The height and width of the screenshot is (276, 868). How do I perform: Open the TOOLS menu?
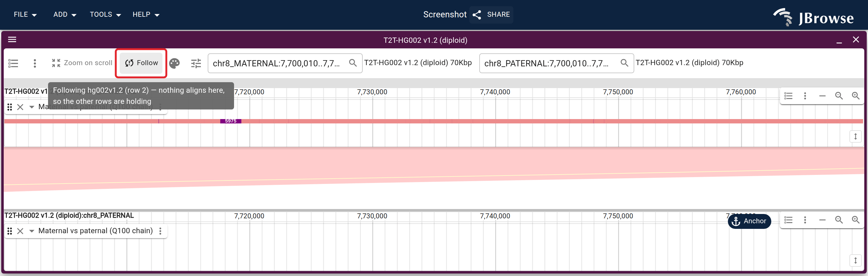[x=105, y=15]
